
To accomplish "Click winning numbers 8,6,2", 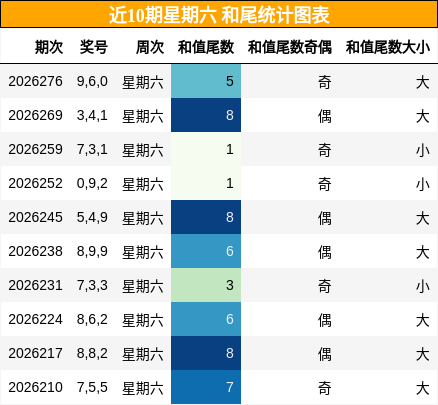I will (x=92, y=320).
